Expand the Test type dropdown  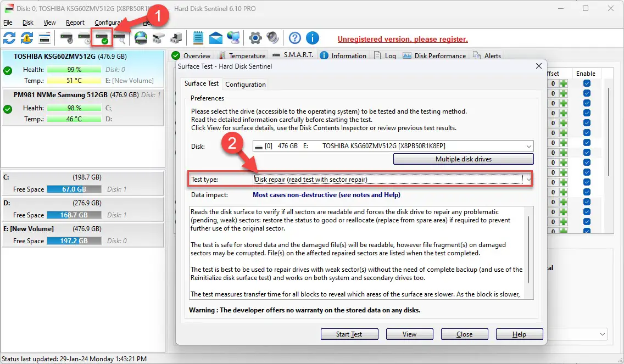[x=528, y=180]
